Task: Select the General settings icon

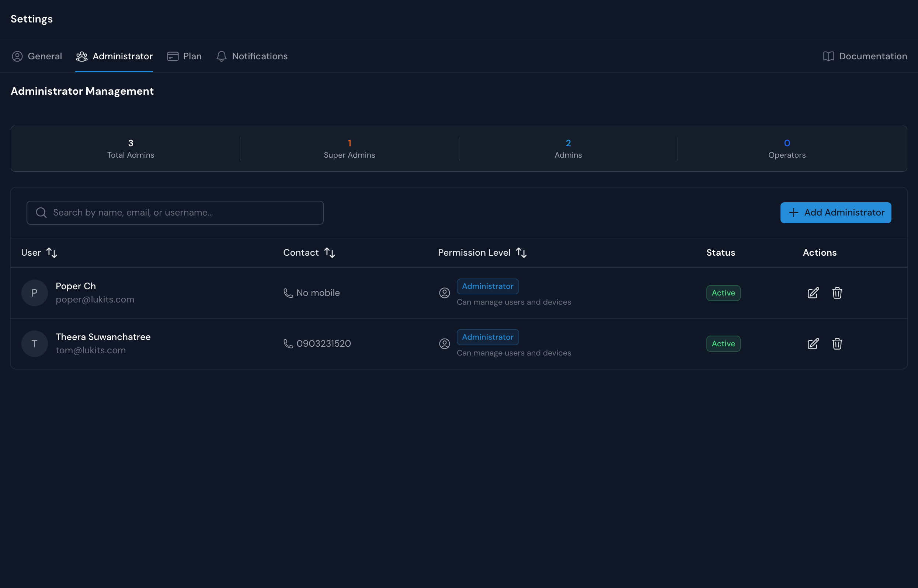Action: coord(17,56)
